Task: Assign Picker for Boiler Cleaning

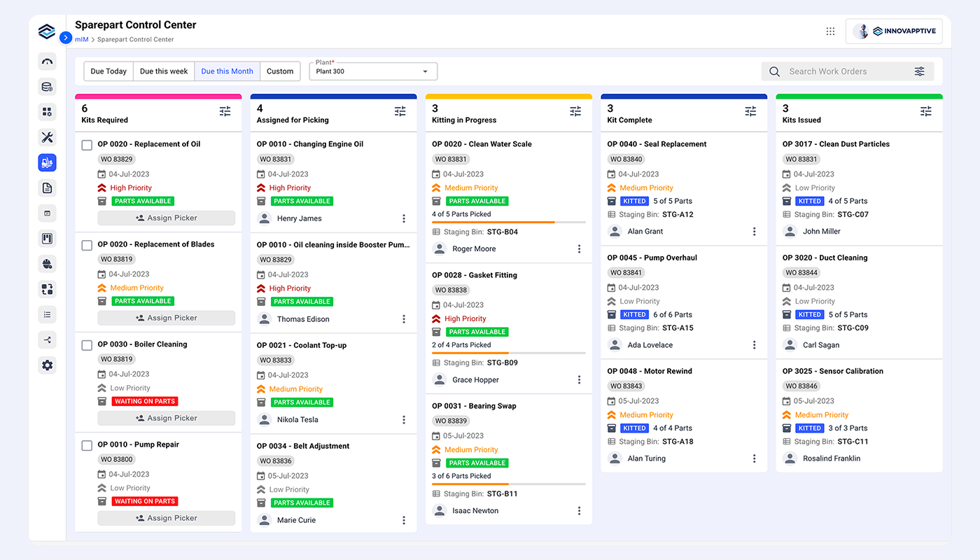Action: point(166,418)
